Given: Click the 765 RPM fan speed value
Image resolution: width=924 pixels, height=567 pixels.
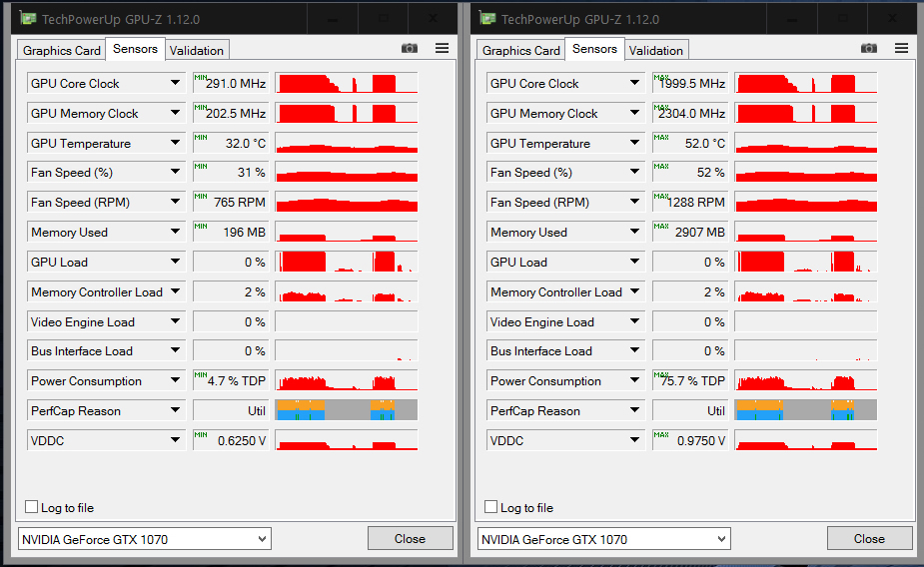Looking at the screenshot, I should (x=231, y=202).
